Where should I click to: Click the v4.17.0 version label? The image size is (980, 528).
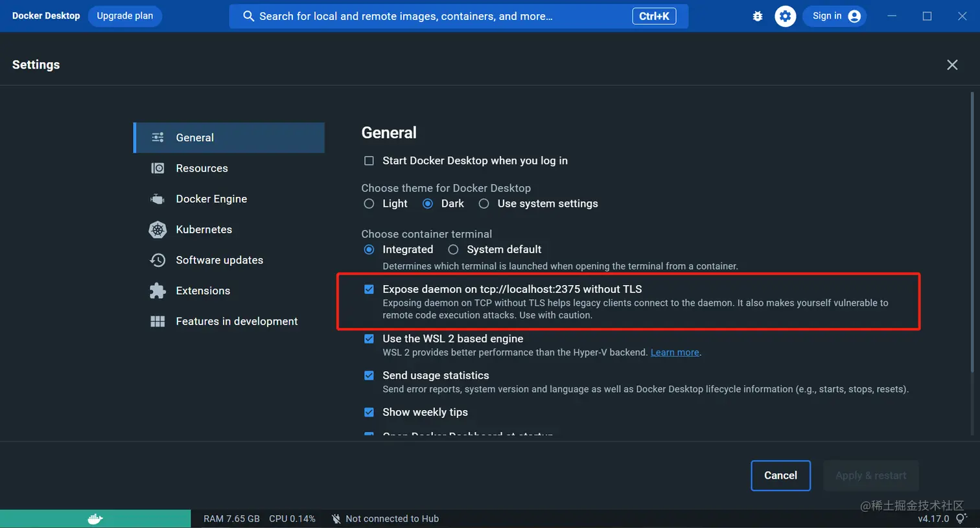click(933, 519)
